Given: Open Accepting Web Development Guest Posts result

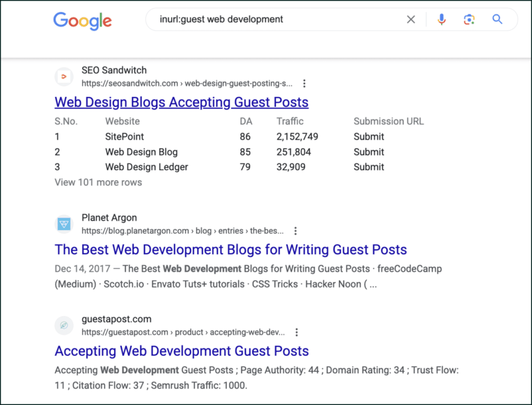Looking at the screenshot, I should coord(181,351).
